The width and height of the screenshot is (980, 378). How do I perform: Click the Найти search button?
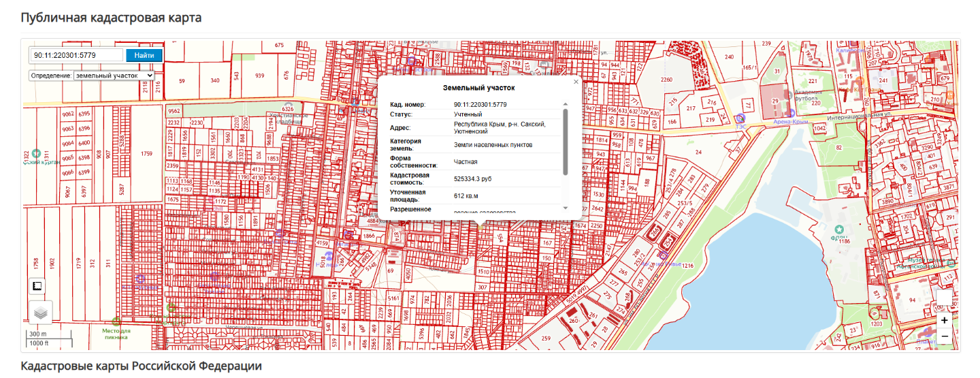pyautogui.click(x=144, y=55)
